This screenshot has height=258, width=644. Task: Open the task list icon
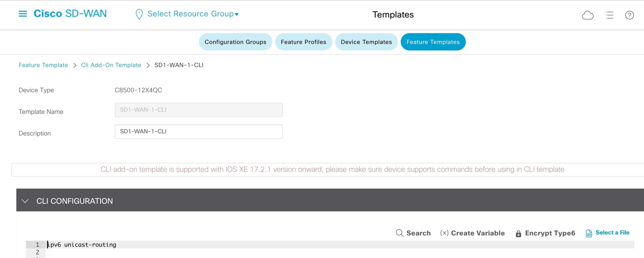coord(609,15)
